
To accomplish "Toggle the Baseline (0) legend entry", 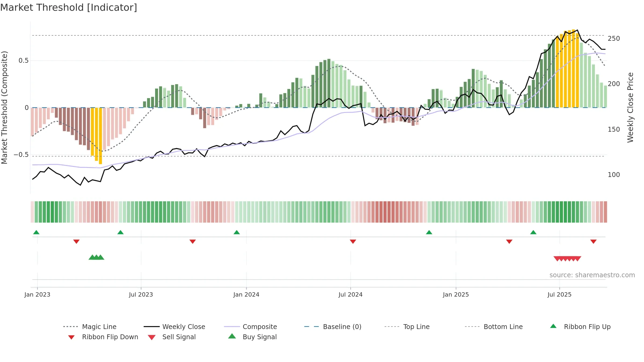I will (x=333, y=327).
